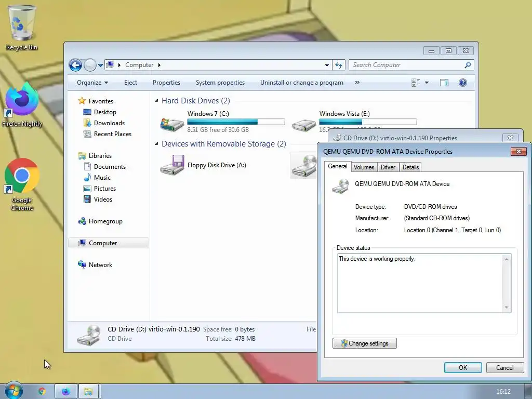Open System properties from toolbar
This screenshot has height=399, width=532.
[220, 83]
